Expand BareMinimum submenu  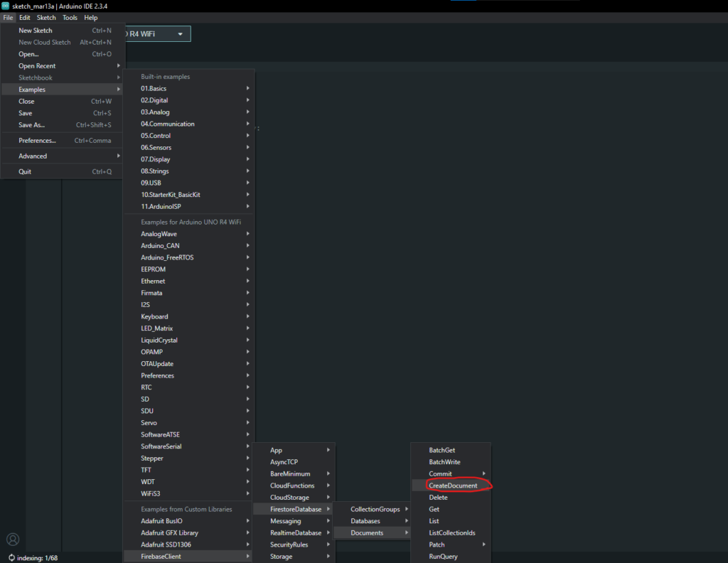point(294,474)
